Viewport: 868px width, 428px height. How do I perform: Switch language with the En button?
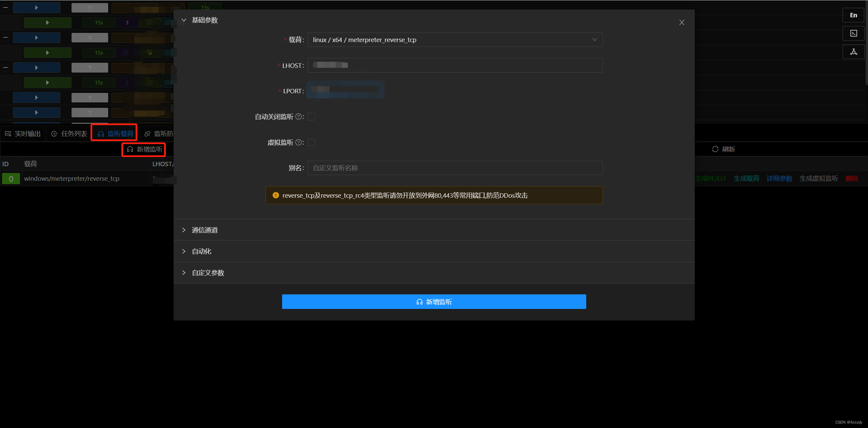pos(853,15)
